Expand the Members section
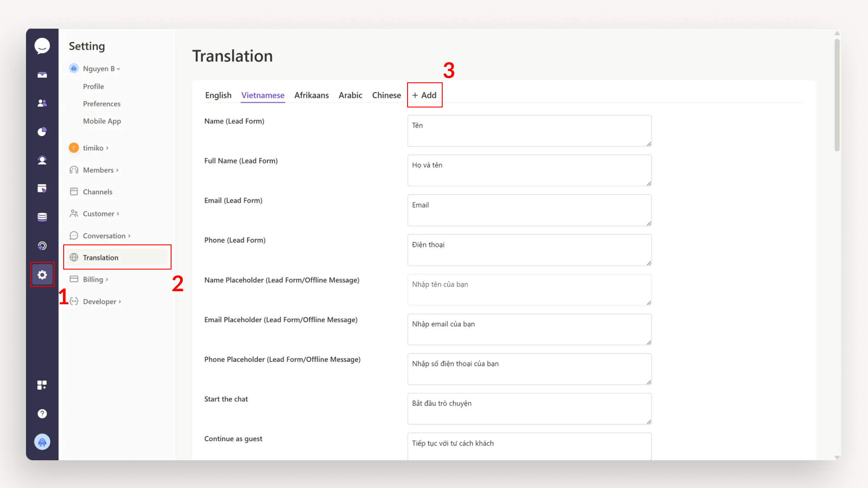The height and width of the screenshot is (488, 868). [x=99, y=170]
